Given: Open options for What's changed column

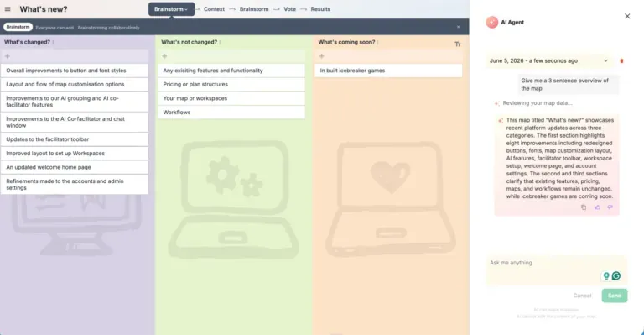Looking at the screenshot, I should pos(53,42).
